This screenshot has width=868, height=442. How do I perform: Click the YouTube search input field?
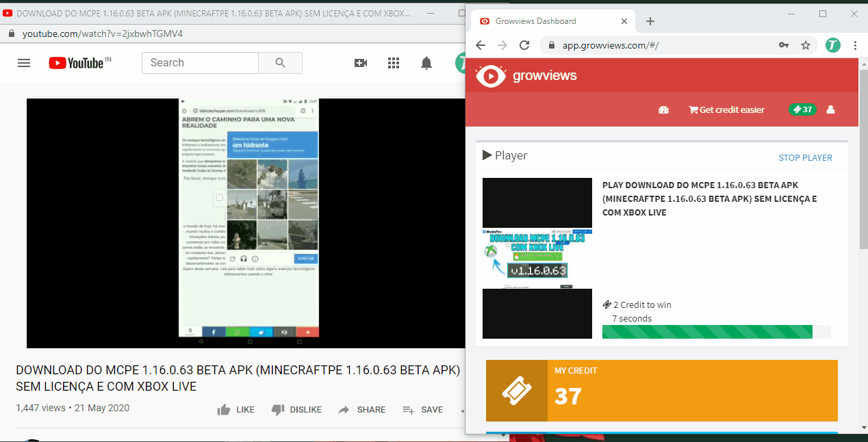pos(200,63)
